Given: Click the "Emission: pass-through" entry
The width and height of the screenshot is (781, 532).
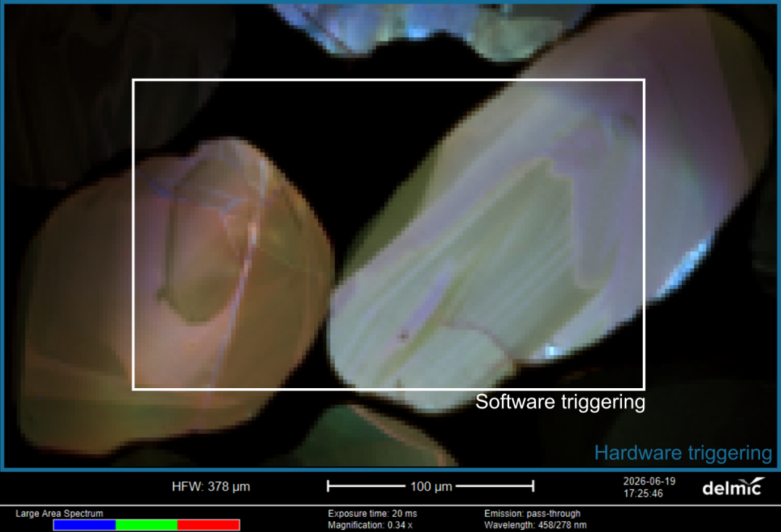Looking at the screenshot, I should [x=532, y=513].
